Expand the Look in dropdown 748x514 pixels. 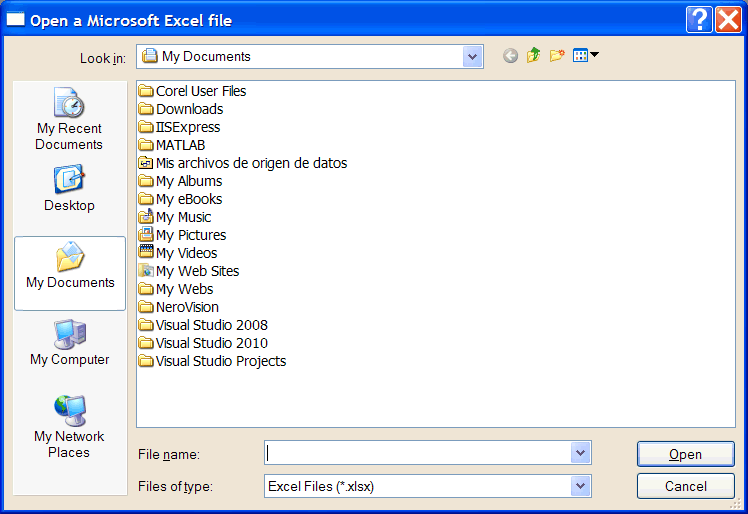[472, 57]
